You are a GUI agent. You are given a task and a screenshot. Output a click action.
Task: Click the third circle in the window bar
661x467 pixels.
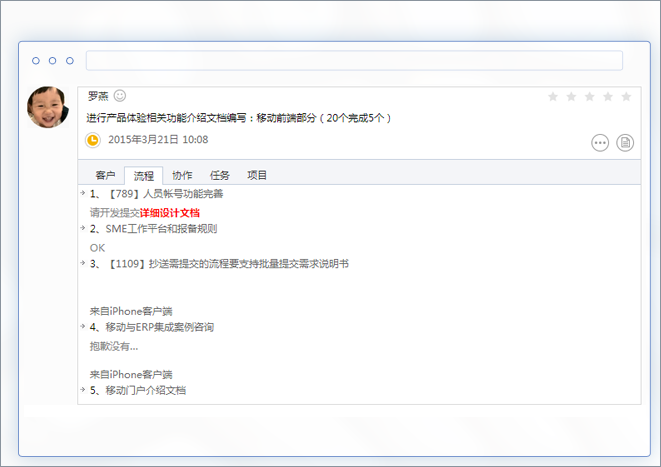70,61
